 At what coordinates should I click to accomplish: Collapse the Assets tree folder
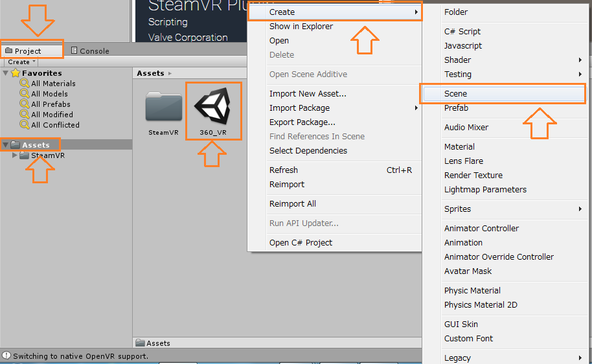(x=6, y=144)
